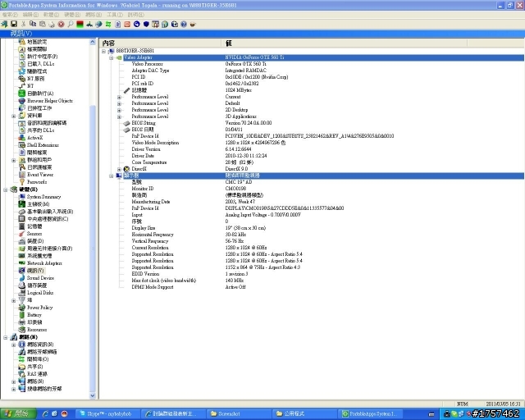
Task: Select the Video Adapter highlighted row
Action: (323, 57)
